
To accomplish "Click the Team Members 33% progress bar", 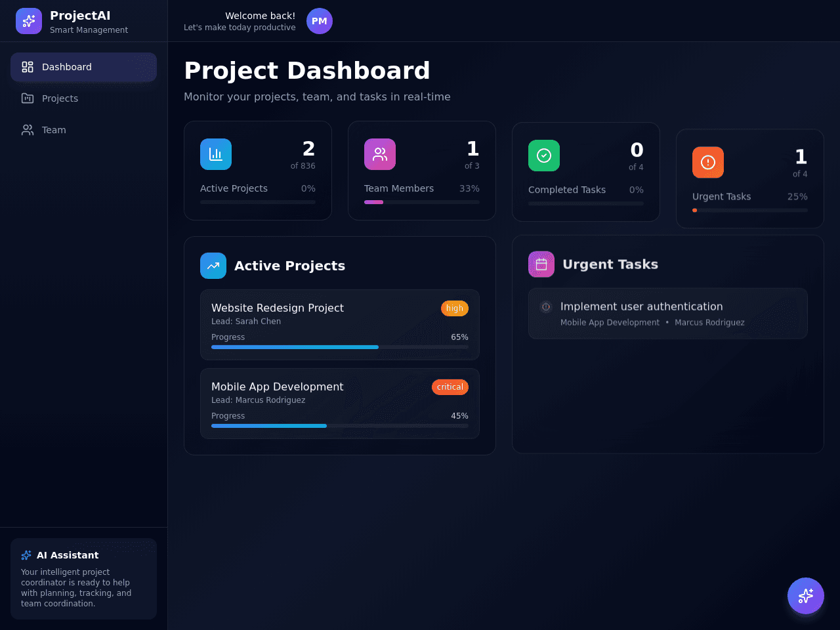I will click(x=422, y=202).
